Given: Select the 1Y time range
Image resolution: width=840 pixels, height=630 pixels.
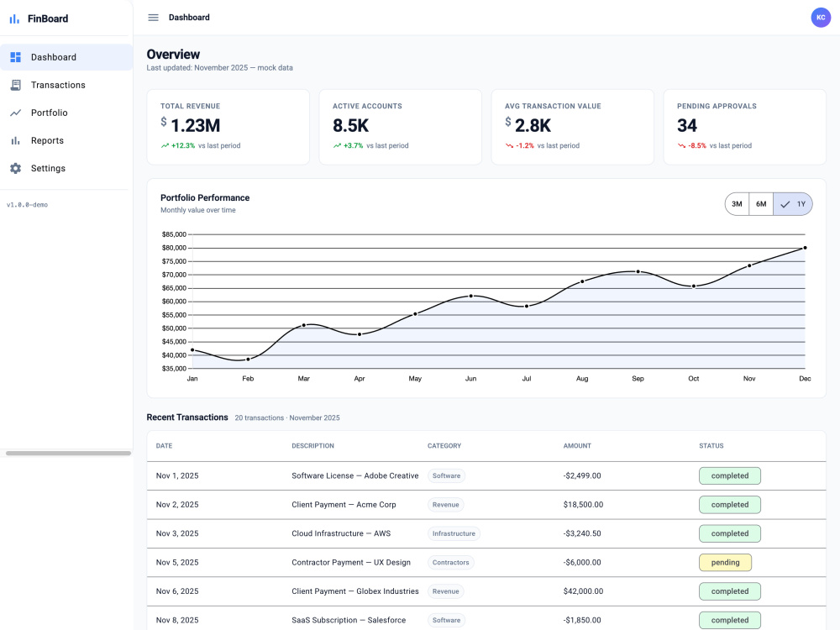Looking at the screenshot, I should click(x=793, y=204).
